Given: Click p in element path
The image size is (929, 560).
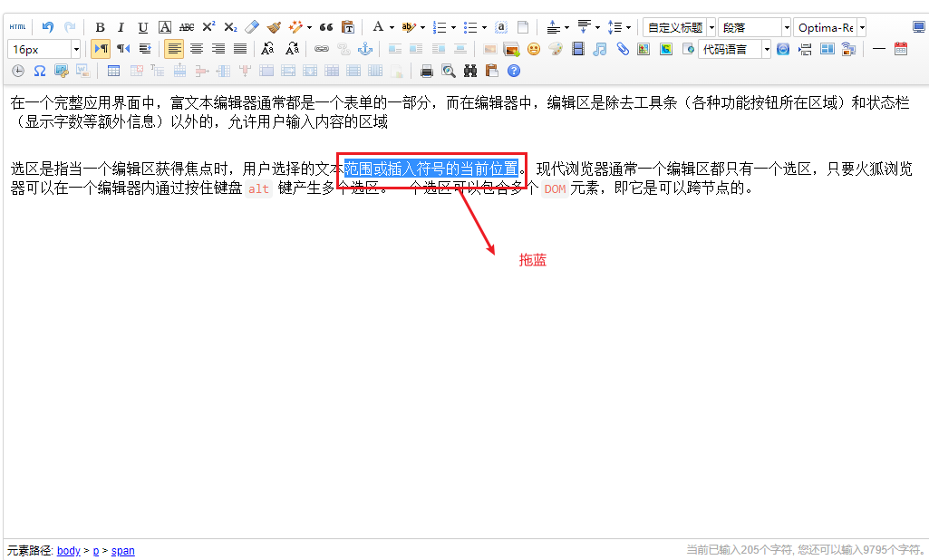Looking at the screenshot, I should pyautogui.click(x=96, y=551).
